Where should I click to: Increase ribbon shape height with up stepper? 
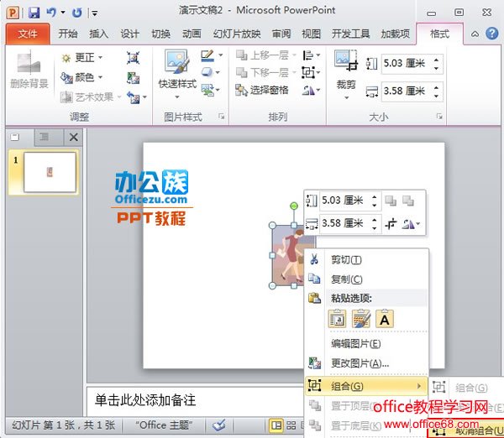(x=436, y=60)
